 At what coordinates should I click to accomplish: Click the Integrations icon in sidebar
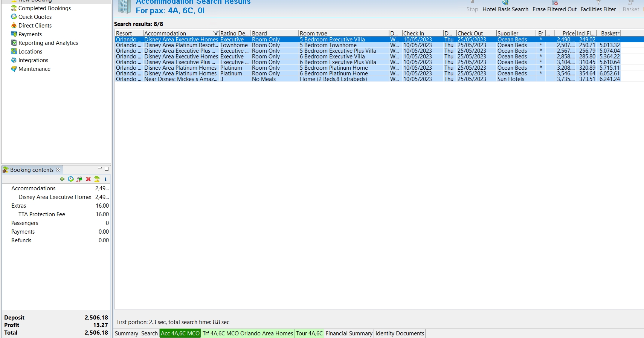click(x=14, y=60)
